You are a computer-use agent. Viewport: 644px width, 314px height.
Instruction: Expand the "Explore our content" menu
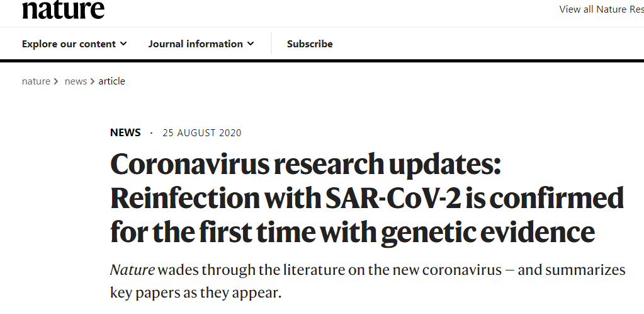69,44
